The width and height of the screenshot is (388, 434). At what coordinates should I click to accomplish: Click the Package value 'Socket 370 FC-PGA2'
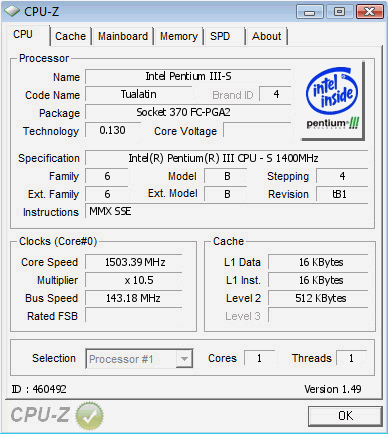click(x=188, y=112)
